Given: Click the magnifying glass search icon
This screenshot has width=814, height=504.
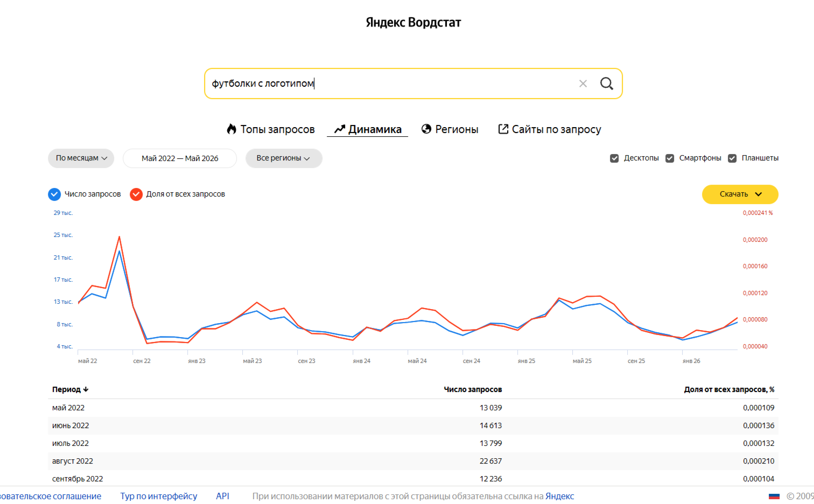Looking at the screenshot, I should [x=607, y=83].
